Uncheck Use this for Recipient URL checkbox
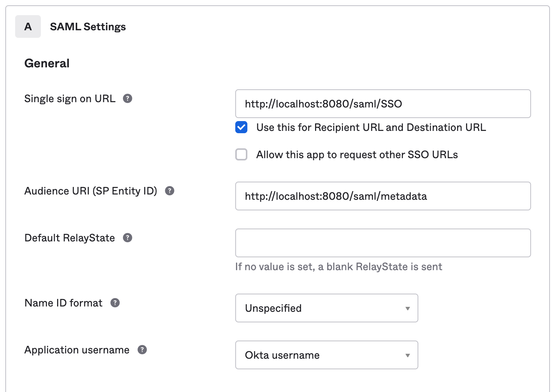 tap(241, 128)
